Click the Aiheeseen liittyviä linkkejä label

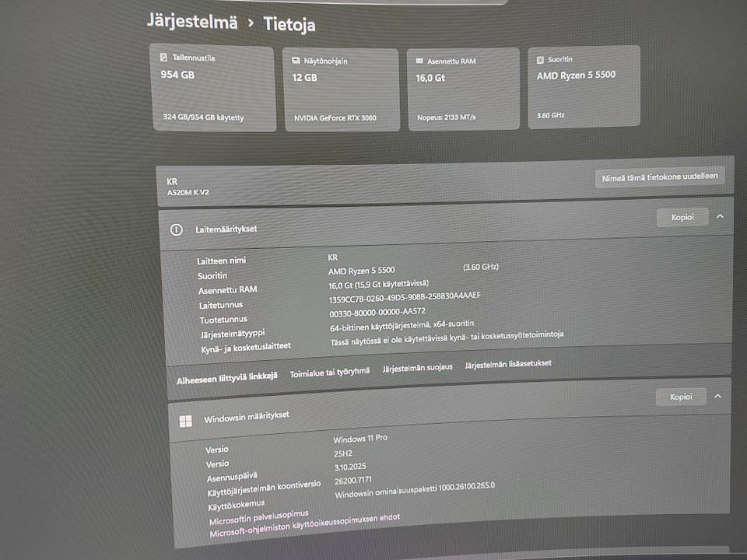point(226,378)
